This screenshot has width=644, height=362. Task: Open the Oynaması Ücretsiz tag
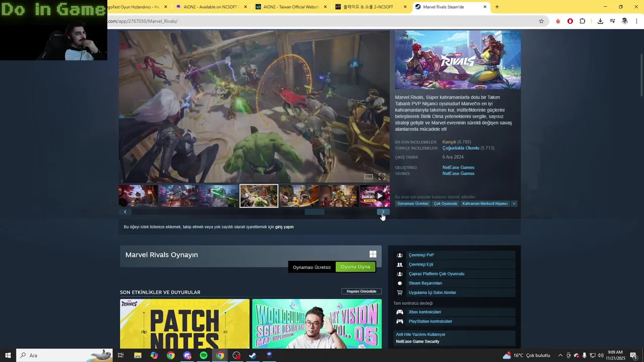point(413,204)
